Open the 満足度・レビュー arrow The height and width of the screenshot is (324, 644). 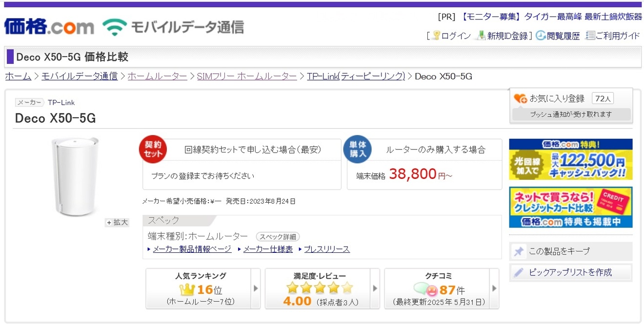(375, 288)
